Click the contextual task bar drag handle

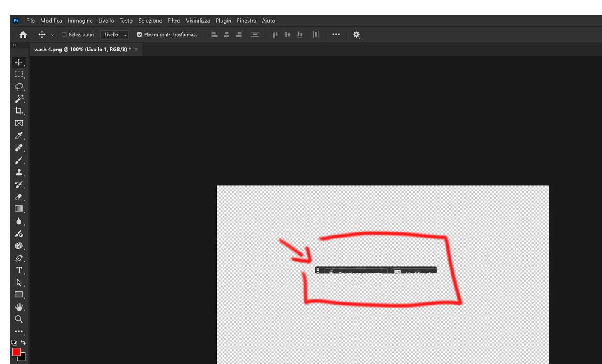[317, 271]
